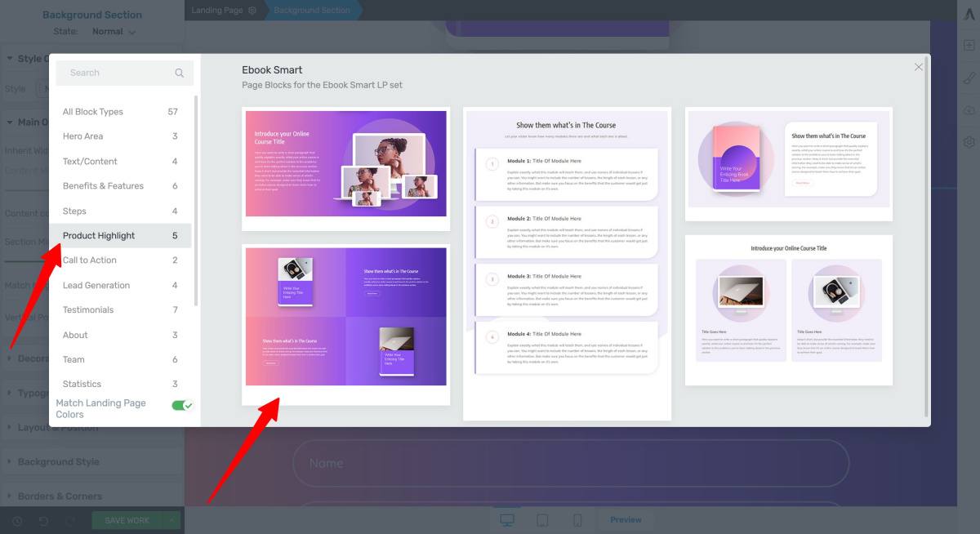Switch to mobile phone preview icon
980x534 pixels.
tap(577, 520)
